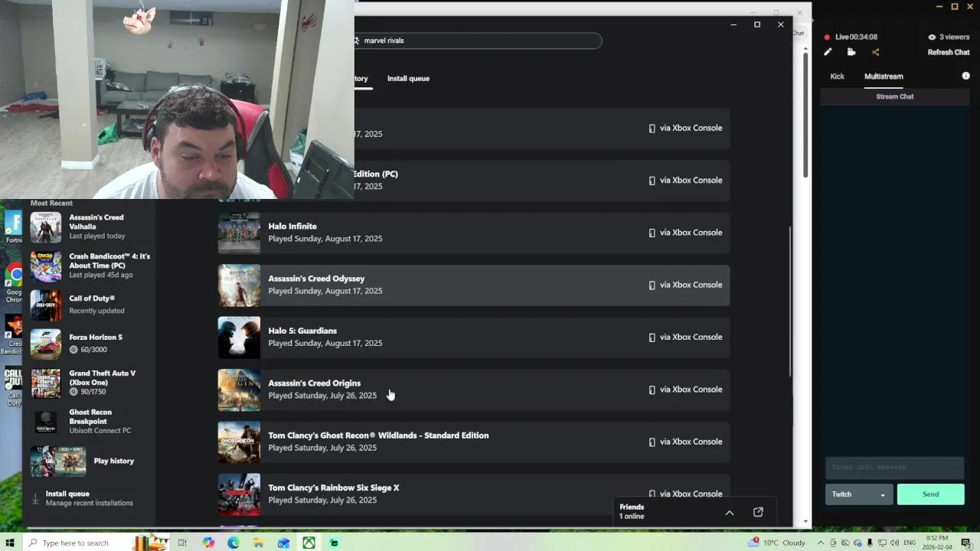Viewport: 980px width, 551px height.
Task: Open the Kick streaming app taskbar icon
Action: [x=334, y=543]
